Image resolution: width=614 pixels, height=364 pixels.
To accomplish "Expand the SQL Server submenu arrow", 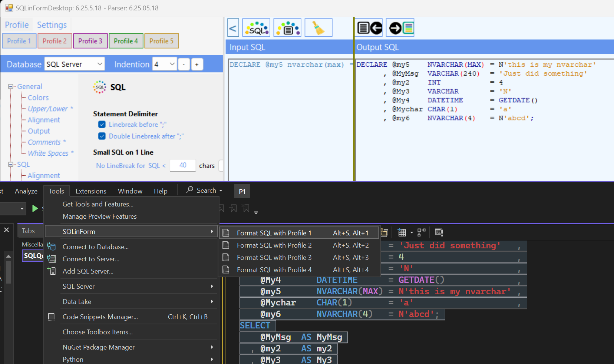I will pos(212,286).
